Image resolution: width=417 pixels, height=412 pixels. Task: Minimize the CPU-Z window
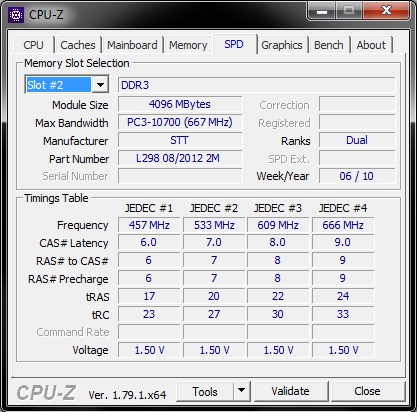pyautogui.click(x=322, y=12)
